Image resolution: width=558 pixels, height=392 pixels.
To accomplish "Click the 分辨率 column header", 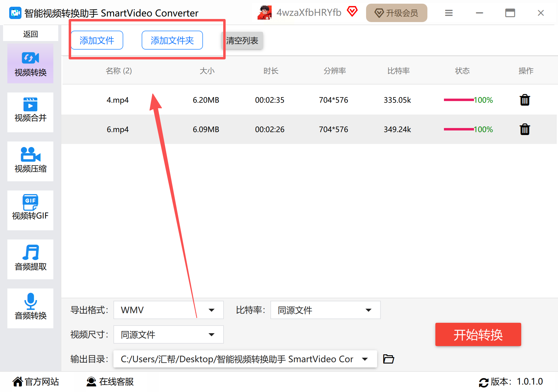I will pyautogui.click(x=335, y=71).
